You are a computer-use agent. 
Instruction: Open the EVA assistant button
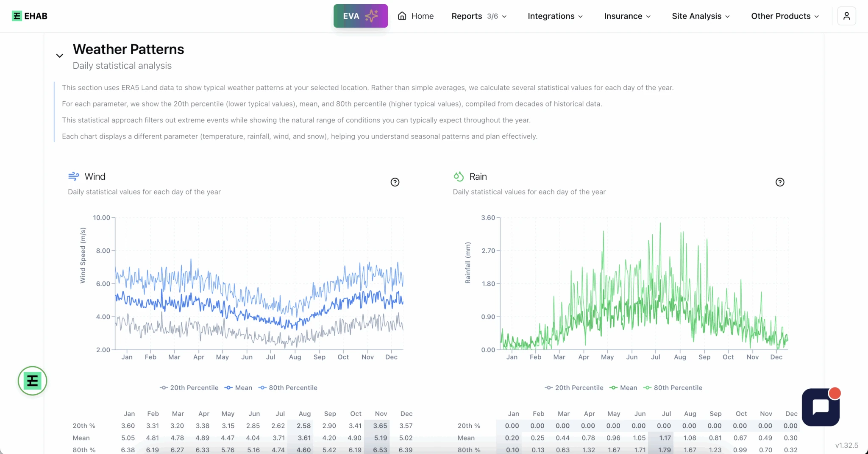(360, 16)
